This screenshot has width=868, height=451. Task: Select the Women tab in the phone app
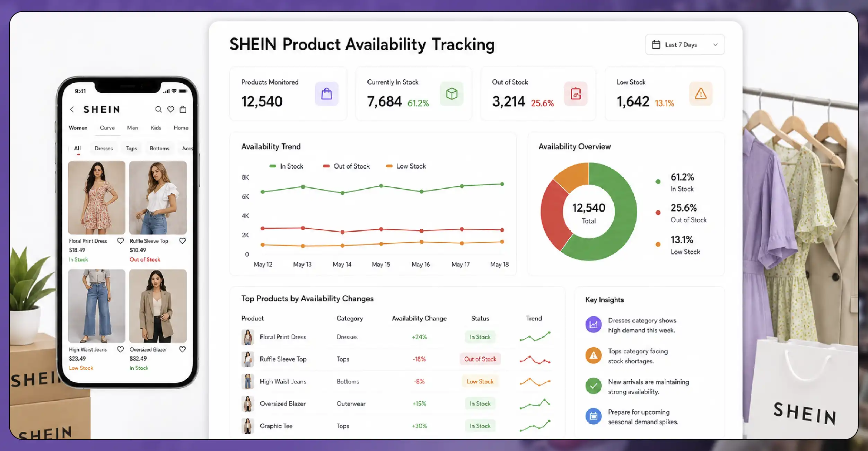[x=78, y=128]
